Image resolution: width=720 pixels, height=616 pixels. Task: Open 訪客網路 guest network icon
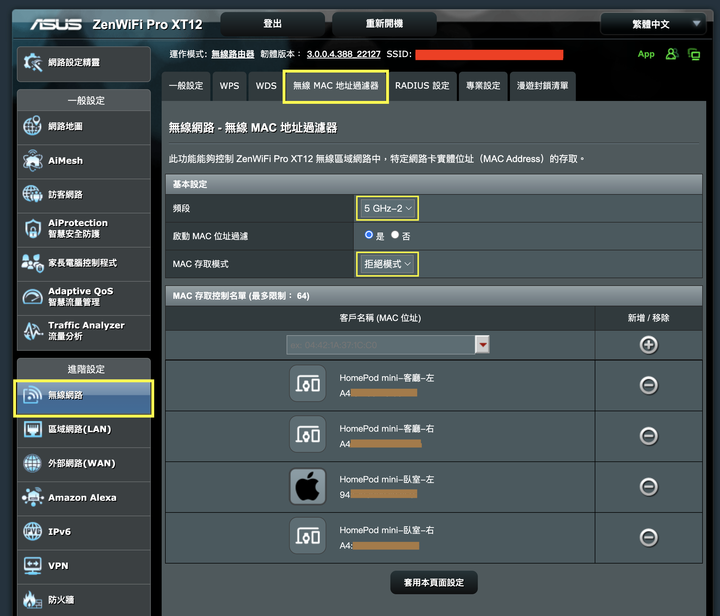pyautogui.click(x=33, y=194)
